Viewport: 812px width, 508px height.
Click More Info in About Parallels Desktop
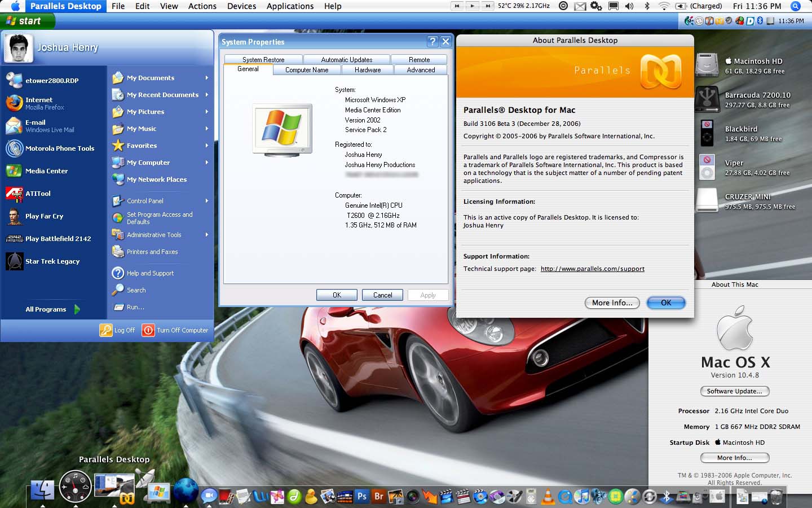pyautogui.click(x=612, y=303)
